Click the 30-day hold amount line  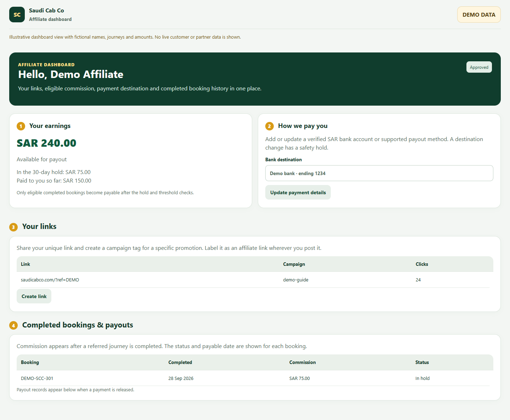(53, 172)
